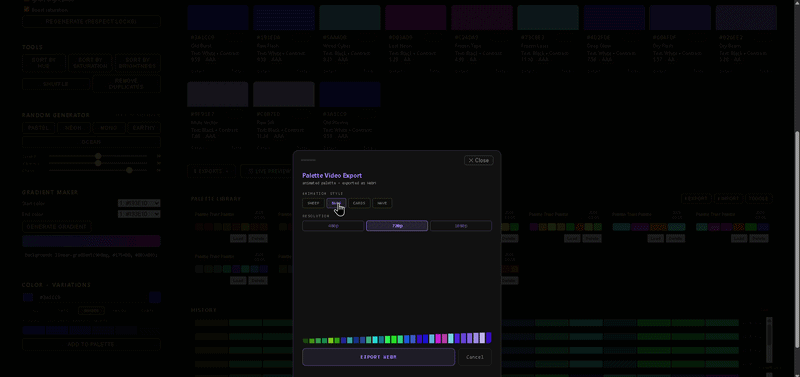Click the third random generator slider
Screen dimensions: 800x377
(x=98, y=170)
